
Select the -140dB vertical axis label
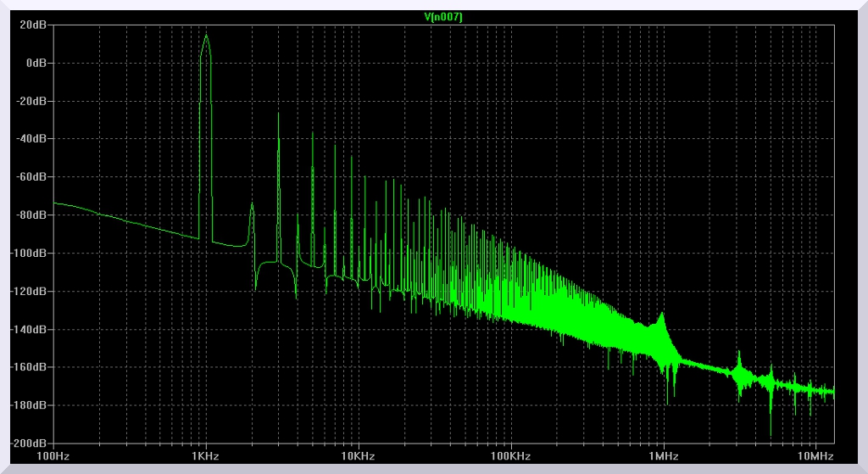click(x=29, y=329)
